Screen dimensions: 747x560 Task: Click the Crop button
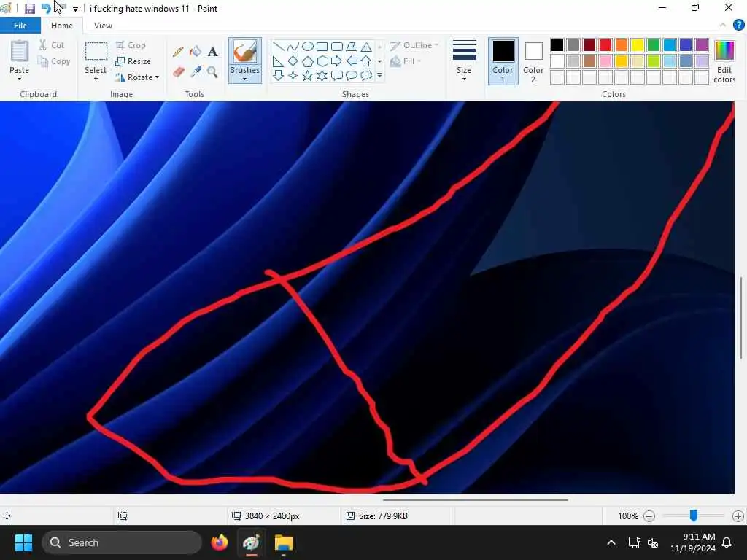(131, 45)
